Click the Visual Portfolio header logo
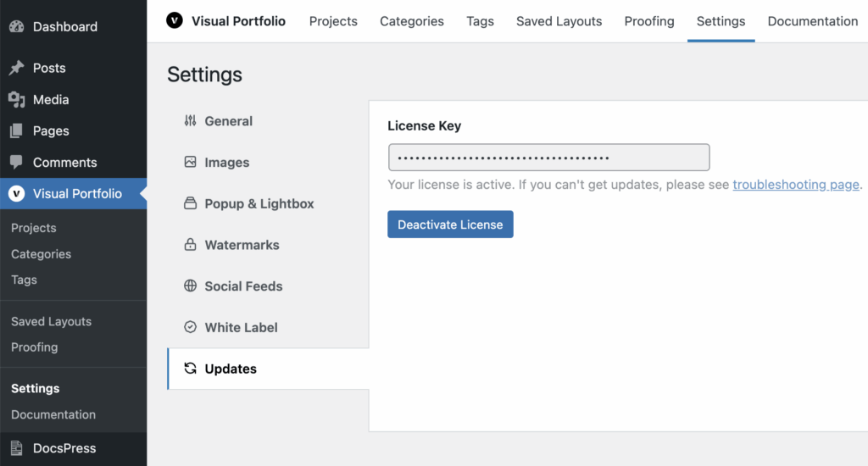This screenshot has height=466, width=868. point(175,21)
